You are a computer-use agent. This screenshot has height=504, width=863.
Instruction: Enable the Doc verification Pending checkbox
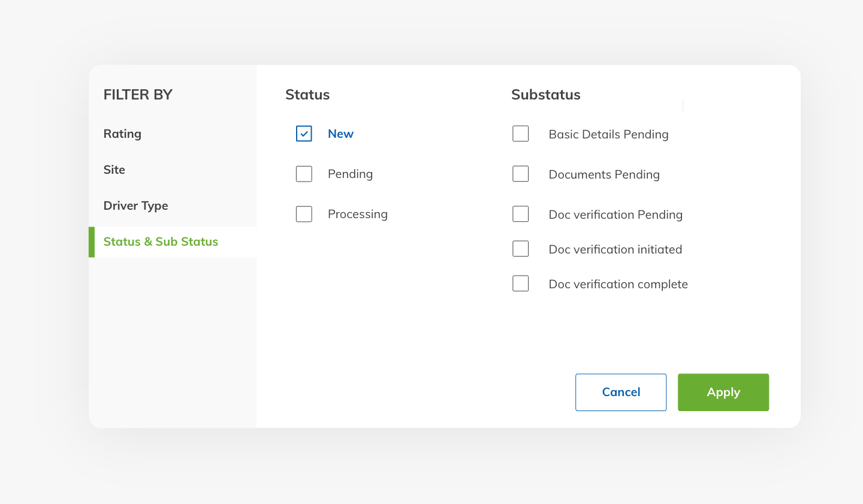point(520,214)
